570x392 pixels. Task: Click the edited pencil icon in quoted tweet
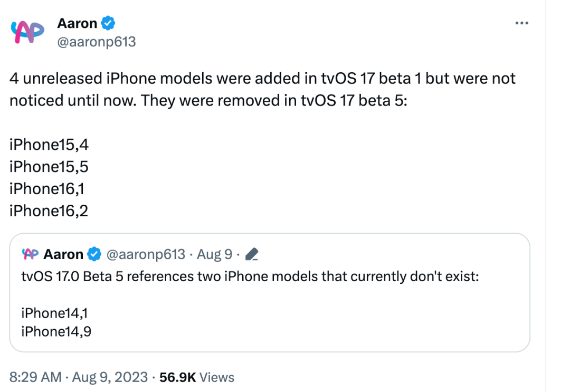252,254
